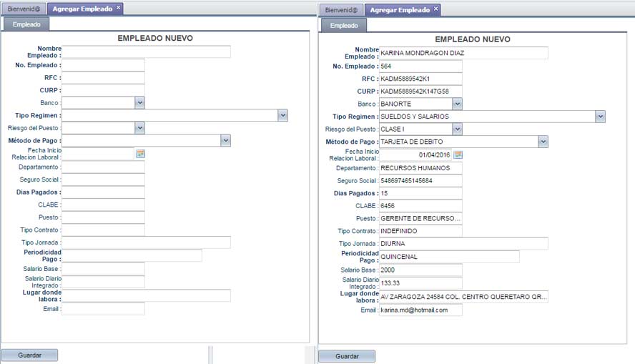
Task: Open the empty Banco dropdown in the left form
Action: point(139,103)
